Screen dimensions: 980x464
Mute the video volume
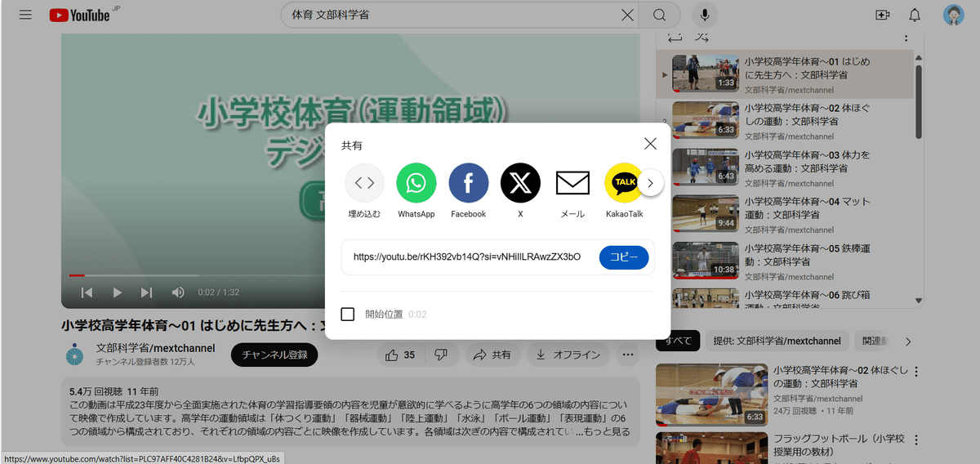pos(178,292)
